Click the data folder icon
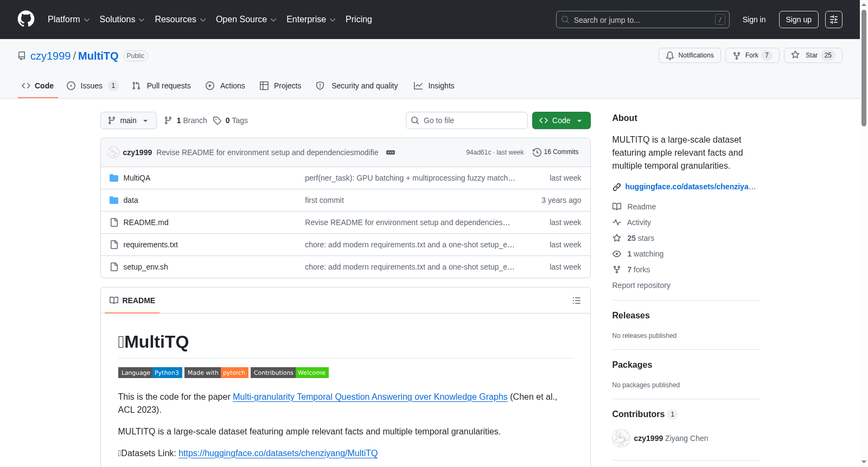The image size is (868, 467). (x=114, y=200)
